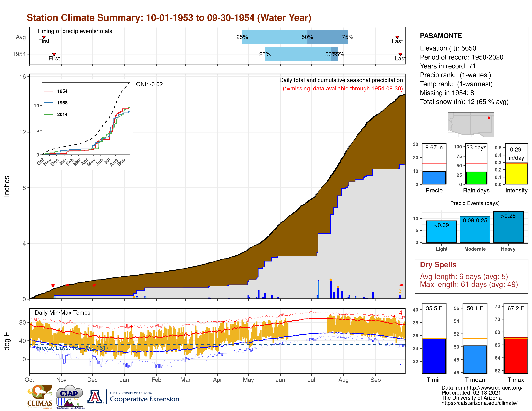This screenshot has height=411, width=532.
Task: Click the 9.67 in precip value
Action: pos(434,147)
